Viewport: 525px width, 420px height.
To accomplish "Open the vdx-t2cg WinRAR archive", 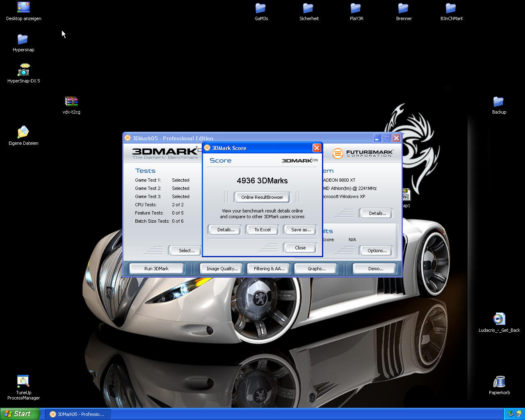I will click(x=71, y=101).
